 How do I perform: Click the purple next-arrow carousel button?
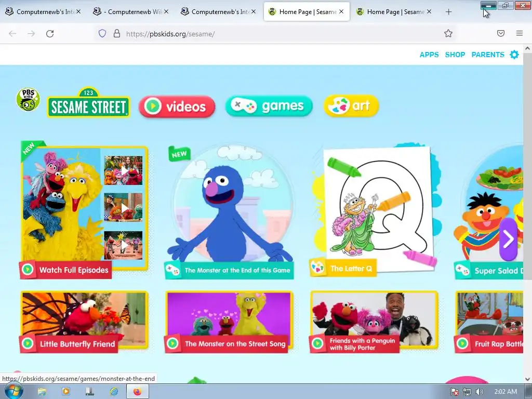[508, 239]
